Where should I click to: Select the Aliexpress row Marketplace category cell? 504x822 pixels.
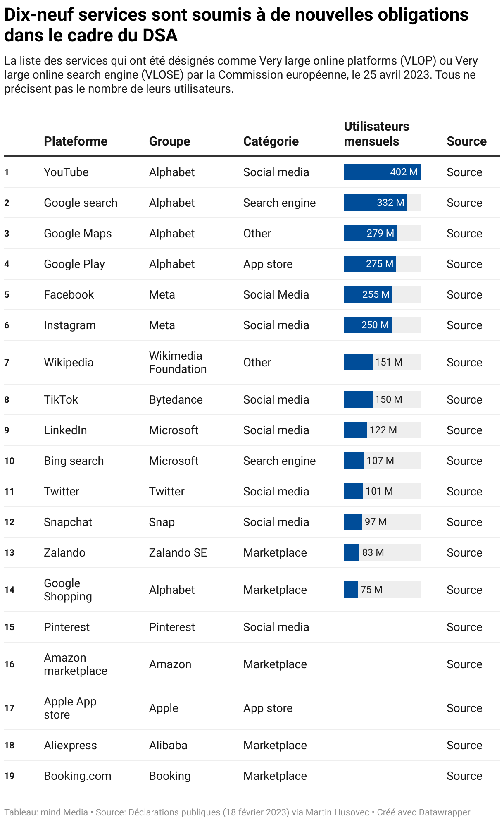coord(275,745)
